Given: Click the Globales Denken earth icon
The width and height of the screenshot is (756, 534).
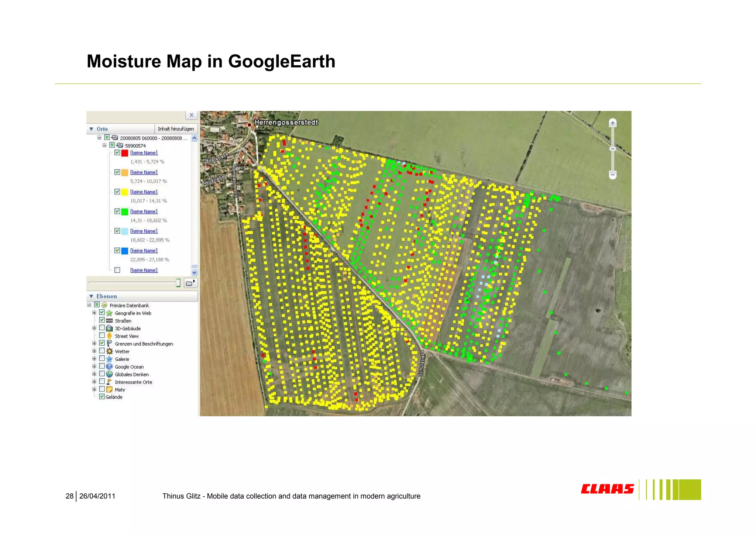Looking at the screenshot, I should 109,374.
